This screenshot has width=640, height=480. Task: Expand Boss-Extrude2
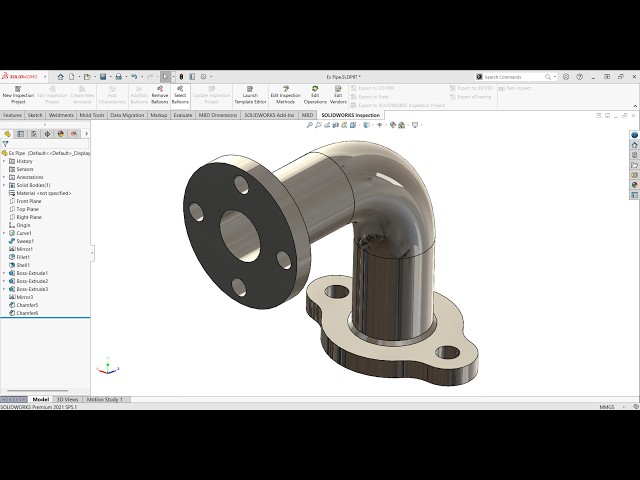click(4, 281)
